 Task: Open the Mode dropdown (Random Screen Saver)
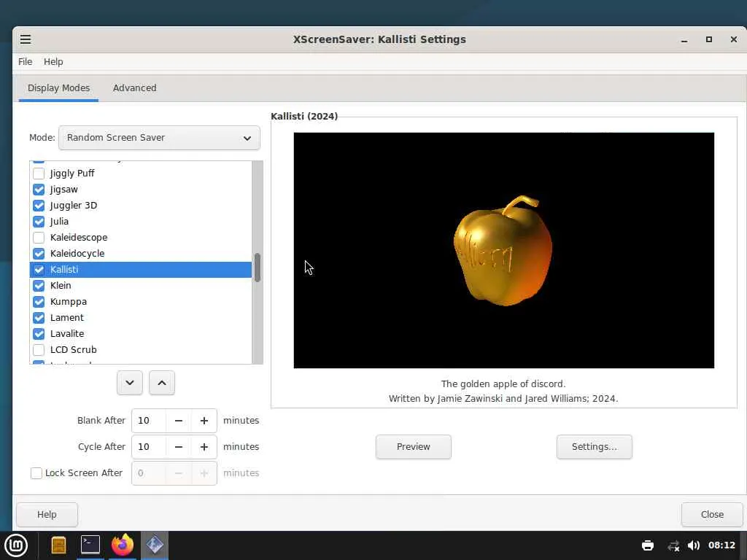159,138
